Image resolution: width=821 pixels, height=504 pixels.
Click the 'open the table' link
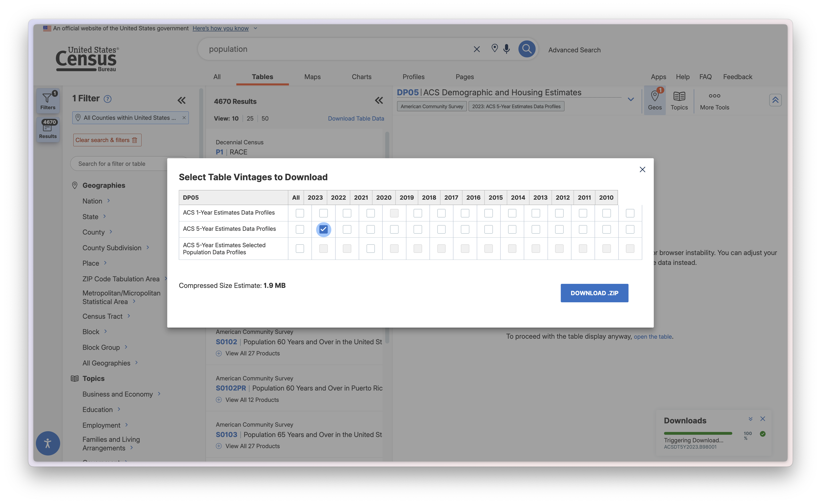coord(652,337)
